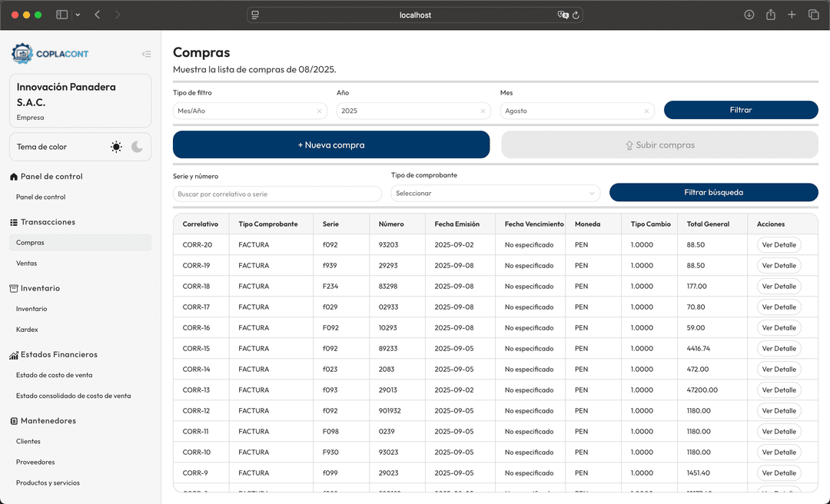Image resolution: width=830 pixels, height=504 pixels.
Task: Collapse the sidebar with the collapse icon
Action: coord(146,54)
